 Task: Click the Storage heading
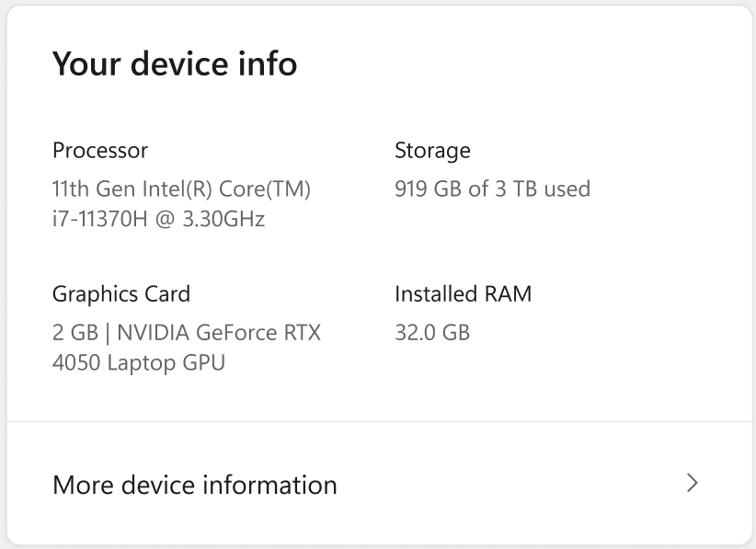(x=432, y=150)
